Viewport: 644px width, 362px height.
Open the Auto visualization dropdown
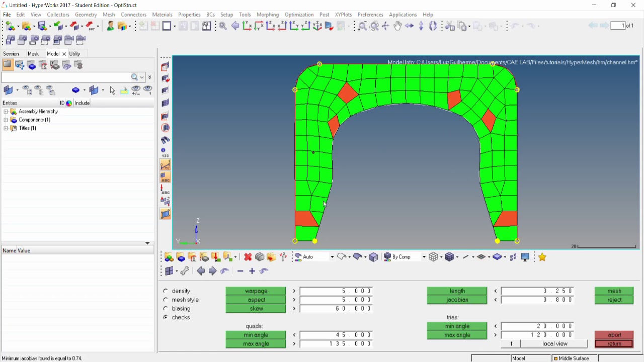pyautogui.click(x=332, y=257)
